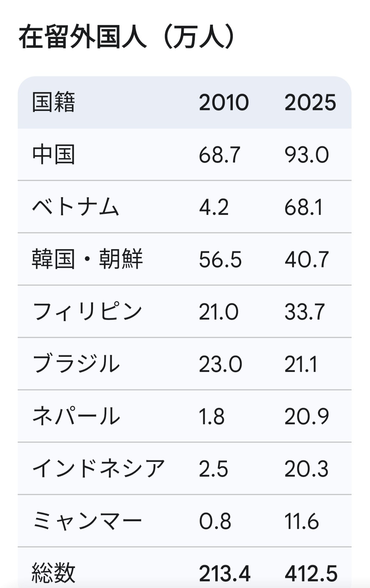Select the 23.0 value for ブラジル
This screenshot has width=370, height=588.
pos(220,364)
